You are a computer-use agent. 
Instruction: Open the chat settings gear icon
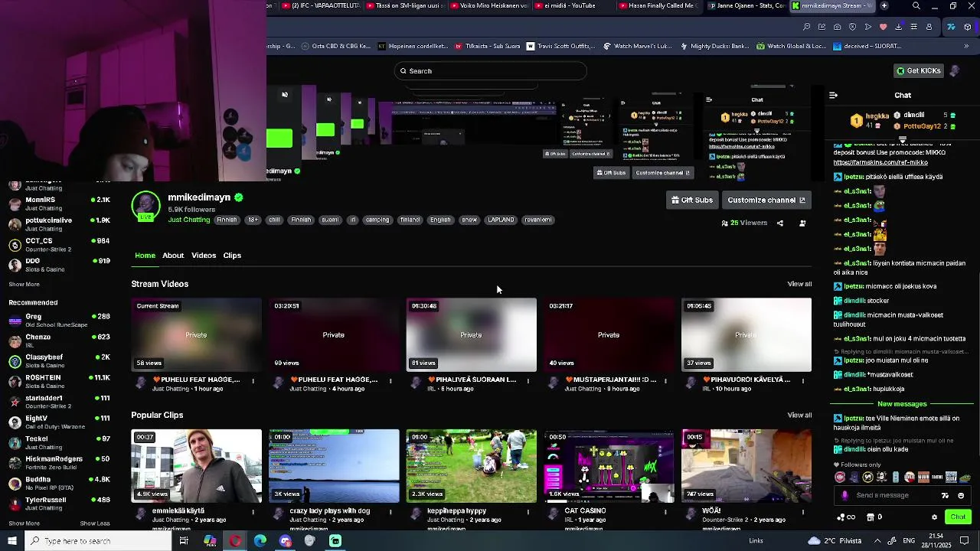point(934,517)
